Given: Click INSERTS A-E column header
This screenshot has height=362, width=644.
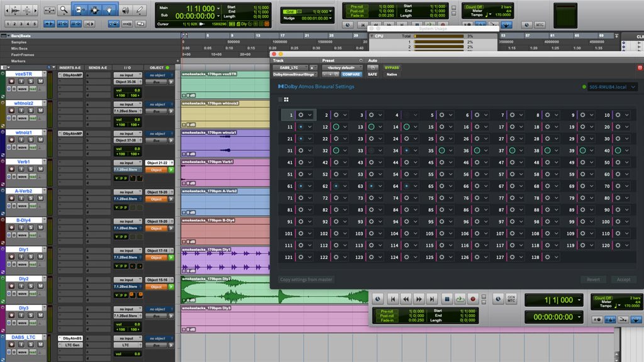Looking at the screenshot, I should coord(70,68).
